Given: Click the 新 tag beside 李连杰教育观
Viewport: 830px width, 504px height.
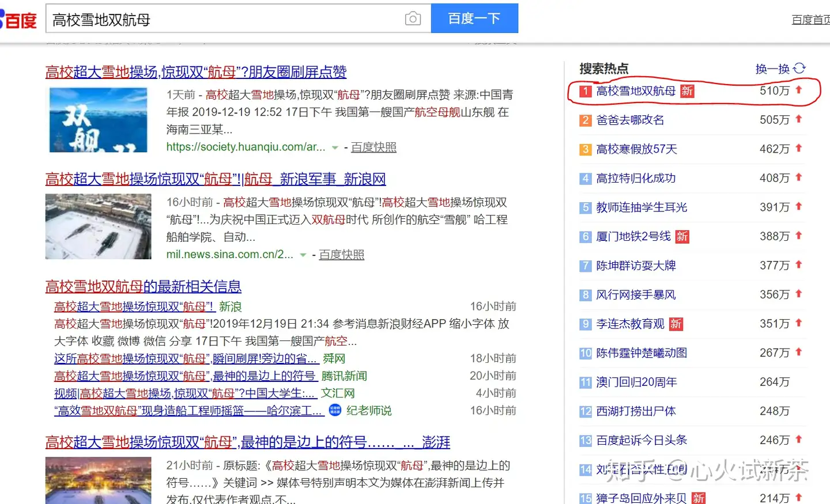Looking at the screenshot, I should click(x=676, y=324).
